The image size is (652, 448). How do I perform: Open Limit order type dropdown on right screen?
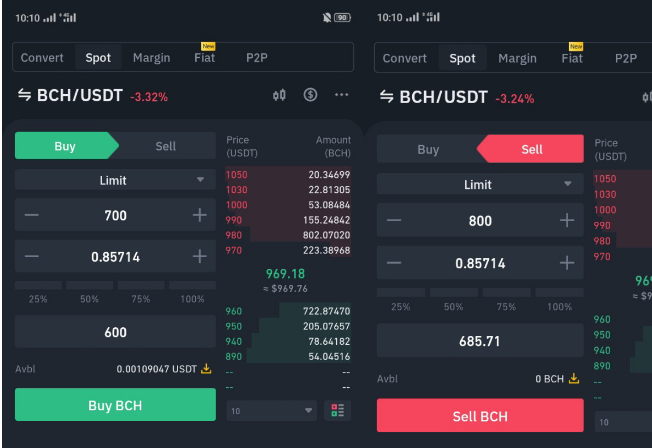pyautogui.click(x=480, y=184)
